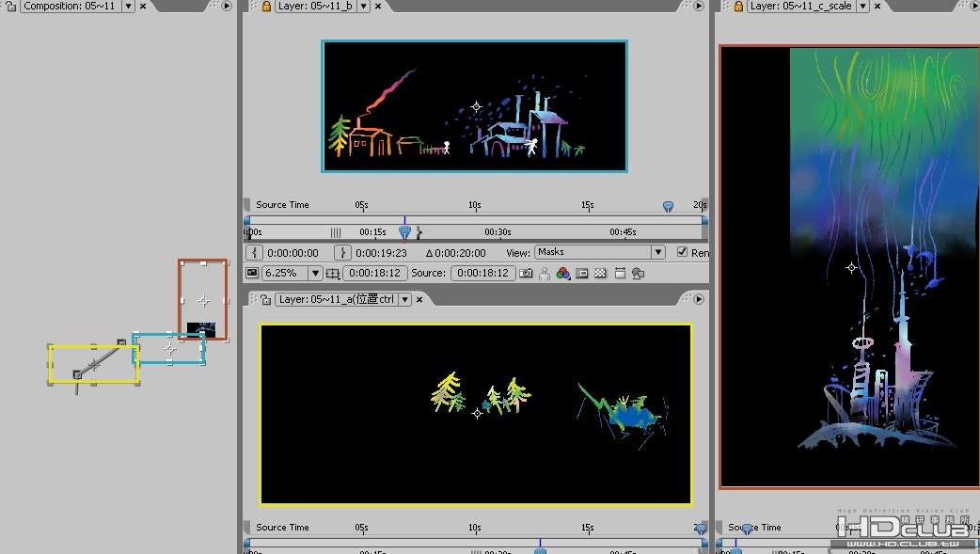
Task: Click the set in point bracket button
Action: 254,253
